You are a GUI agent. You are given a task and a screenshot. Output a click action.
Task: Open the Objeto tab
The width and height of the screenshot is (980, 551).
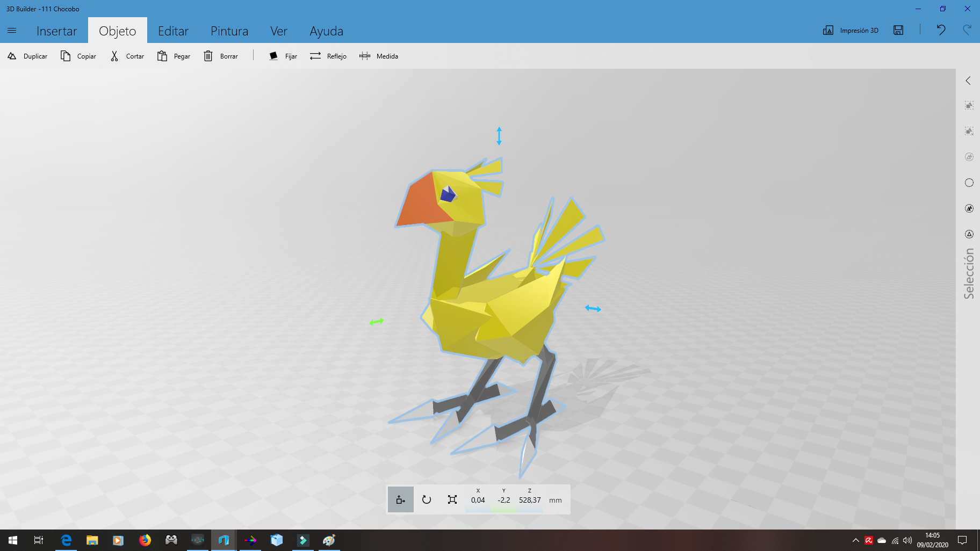click(x=118, y=31)
